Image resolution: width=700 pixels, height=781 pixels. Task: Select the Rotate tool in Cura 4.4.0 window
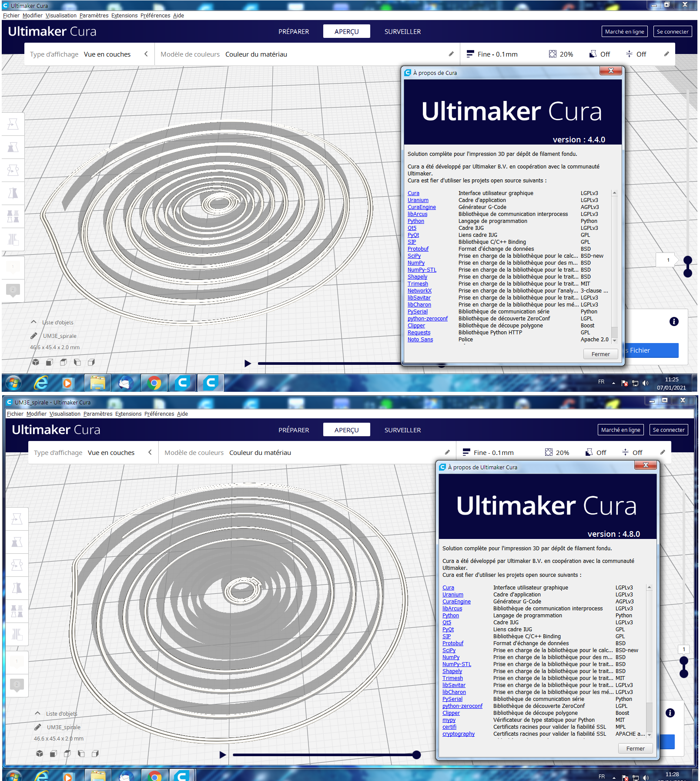(x=13, y=170)
